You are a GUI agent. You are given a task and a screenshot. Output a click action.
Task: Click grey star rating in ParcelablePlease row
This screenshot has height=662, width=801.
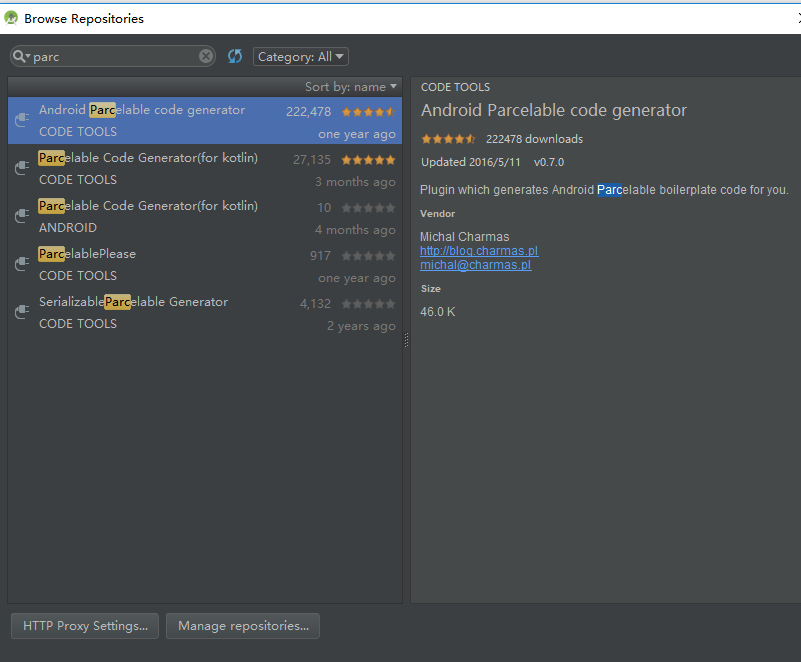[368, 256]
